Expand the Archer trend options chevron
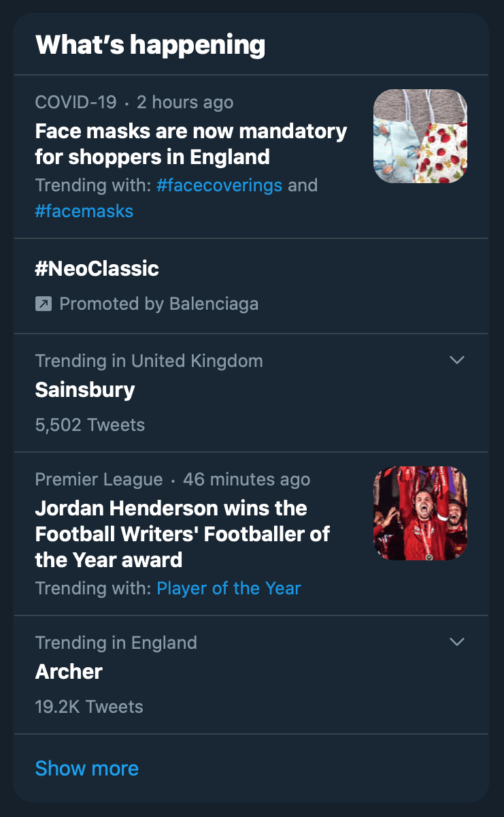The image size is (504, 817). point(458,641)
